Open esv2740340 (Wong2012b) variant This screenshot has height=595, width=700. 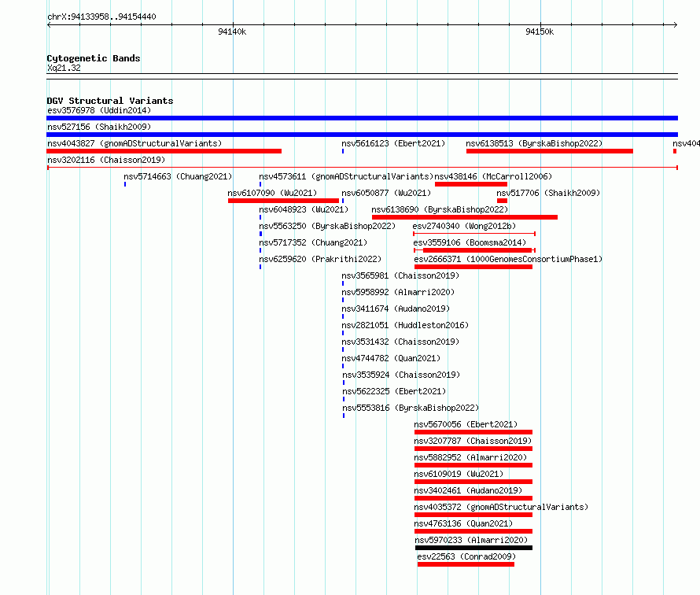(464, 226)
